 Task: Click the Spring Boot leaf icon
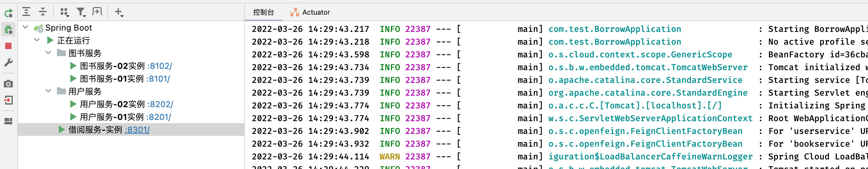coord(38,28)
